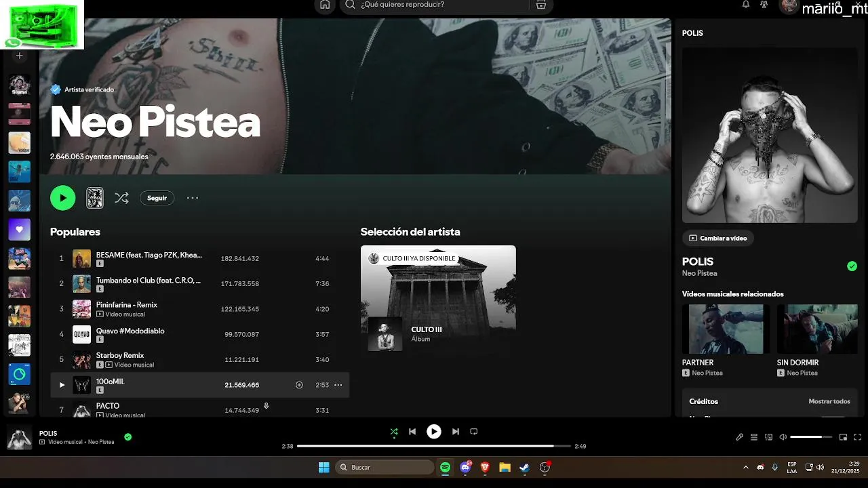Open Neo Pistea link in bottom player bar
The width and height of the screenshot is (868, 488).
[101, 442]
